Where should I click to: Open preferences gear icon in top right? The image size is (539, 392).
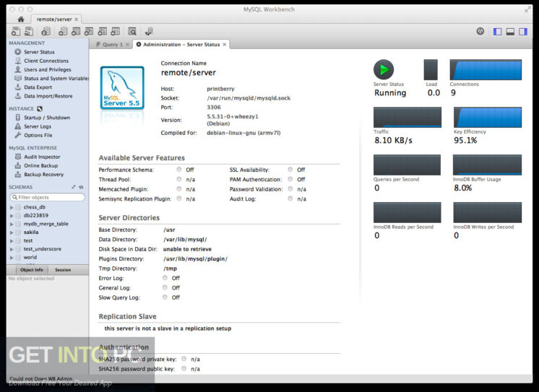(x=480, y=31)
